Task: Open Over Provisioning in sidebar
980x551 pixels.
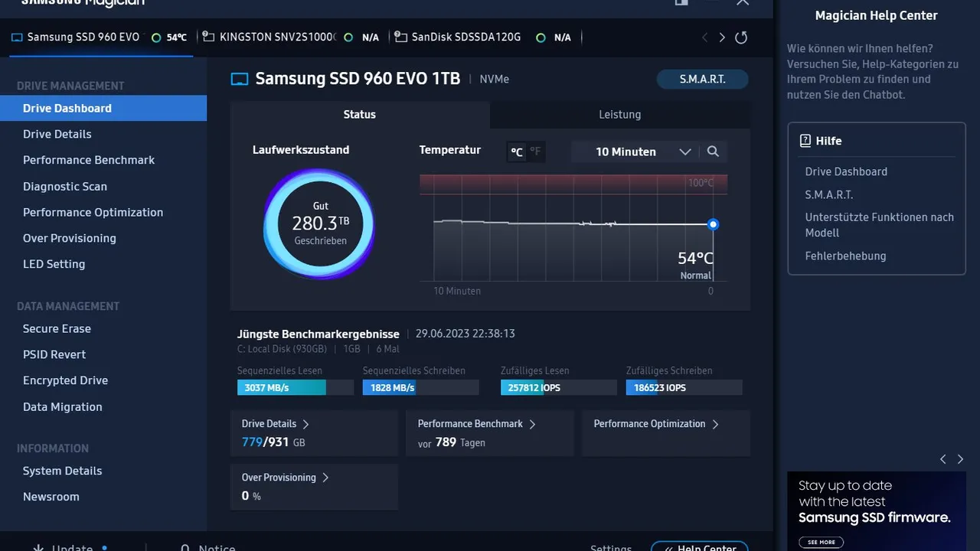Action: (x=103, y=238)
